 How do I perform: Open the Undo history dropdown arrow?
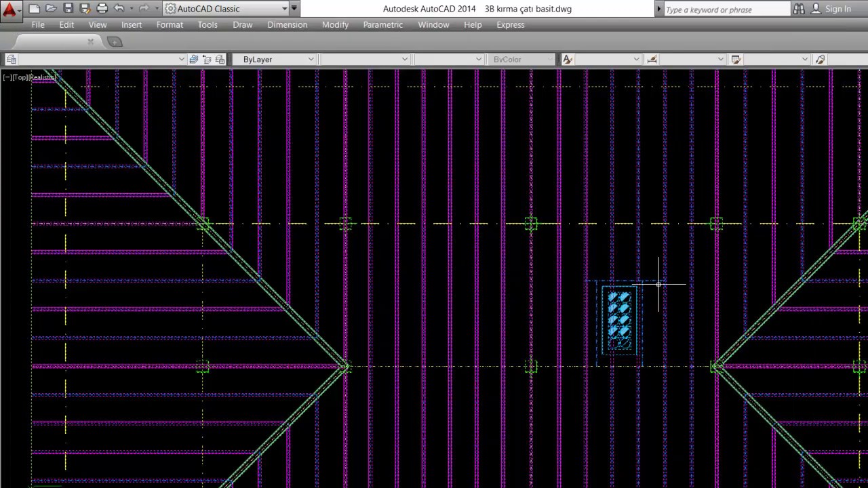click(x=131, y=9)
